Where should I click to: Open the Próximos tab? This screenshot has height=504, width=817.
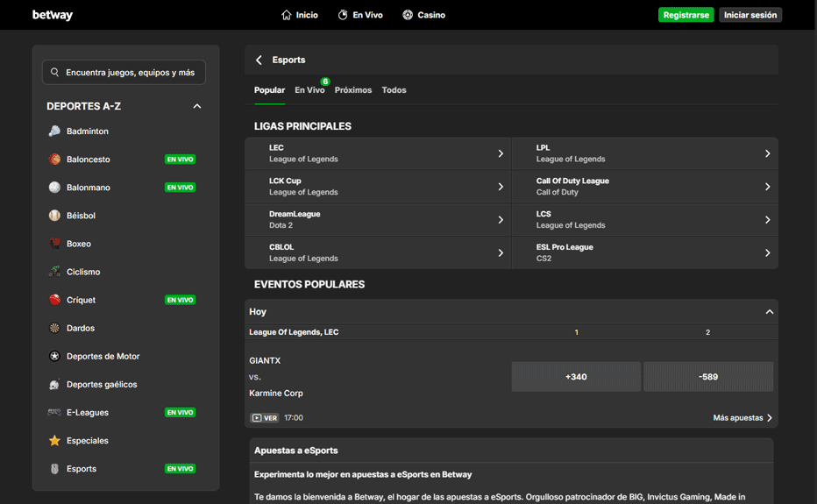click(352, 90)
